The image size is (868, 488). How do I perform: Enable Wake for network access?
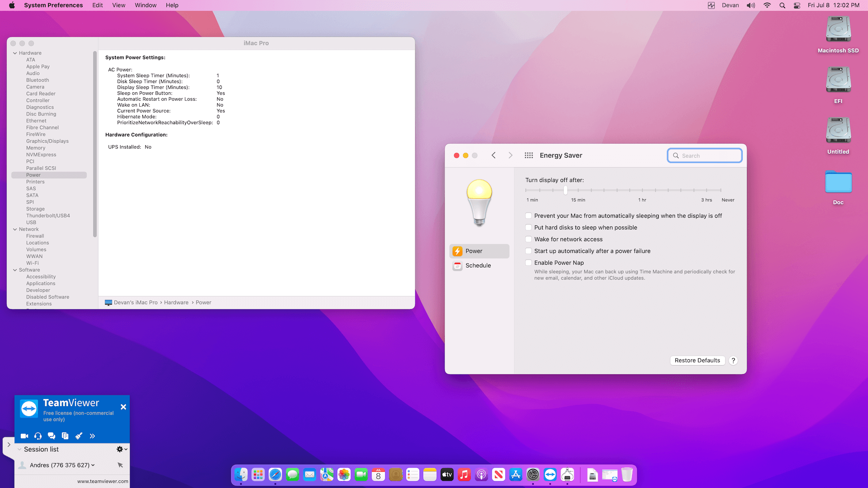pos(528,239)
